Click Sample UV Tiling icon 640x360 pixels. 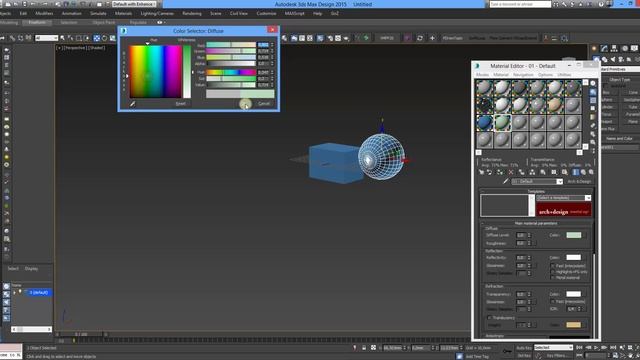[x=593, y=109]
